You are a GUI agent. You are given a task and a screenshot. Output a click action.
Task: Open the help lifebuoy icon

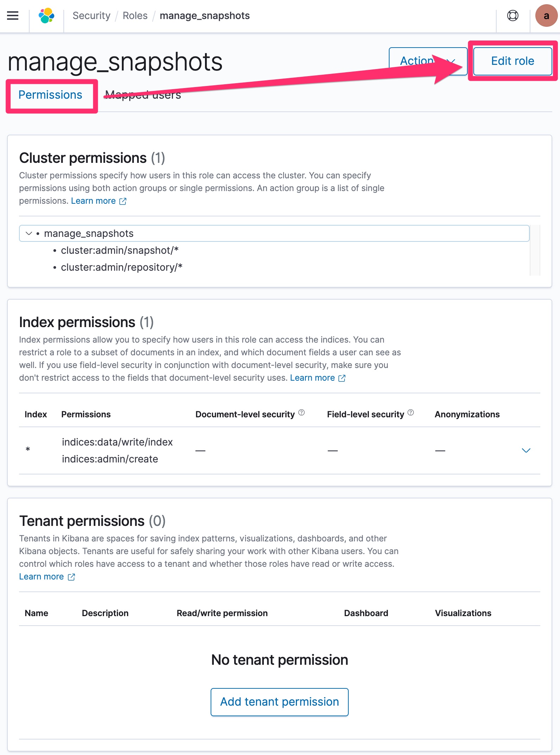pos(512,16)
